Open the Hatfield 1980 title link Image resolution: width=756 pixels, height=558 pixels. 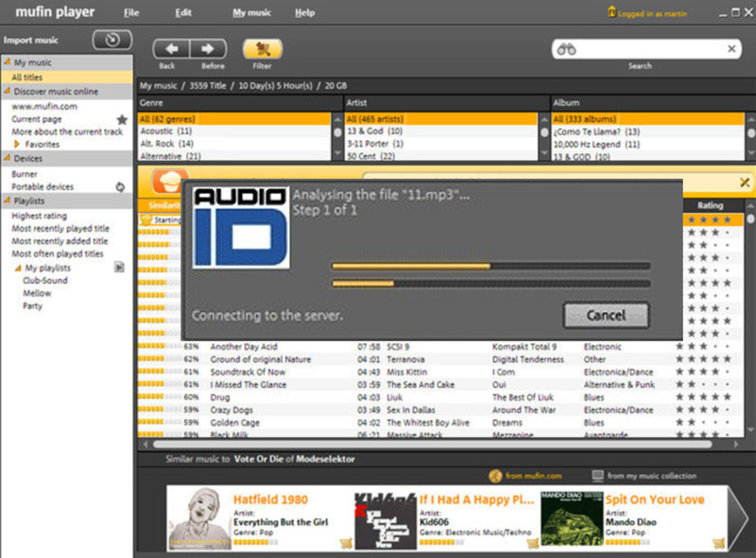(x=270, y=499)
